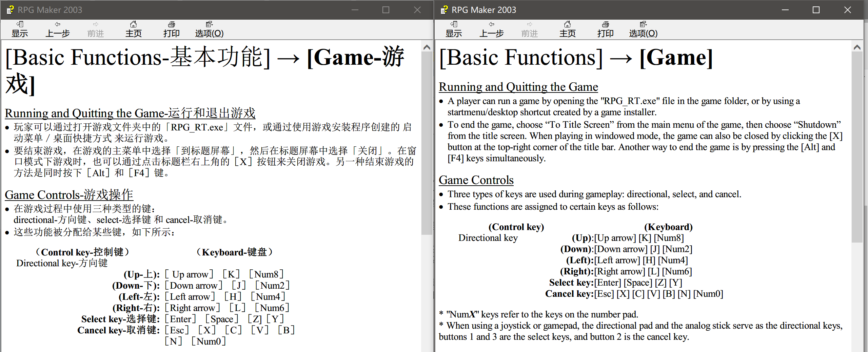Click '[Basic Functions] → [Game]' title in right window
Image resolution: width=868 pixels, height=352 pixels.
[x=576, y=57]
